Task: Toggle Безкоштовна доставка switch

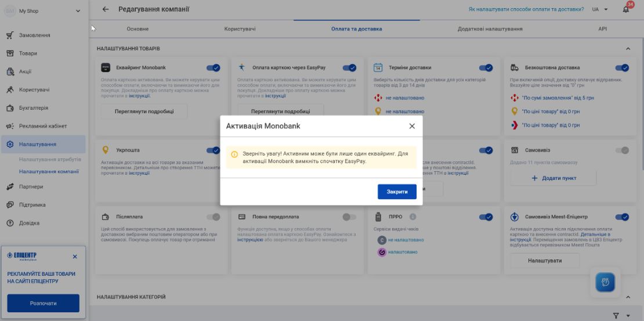Action: click(622, 68)
